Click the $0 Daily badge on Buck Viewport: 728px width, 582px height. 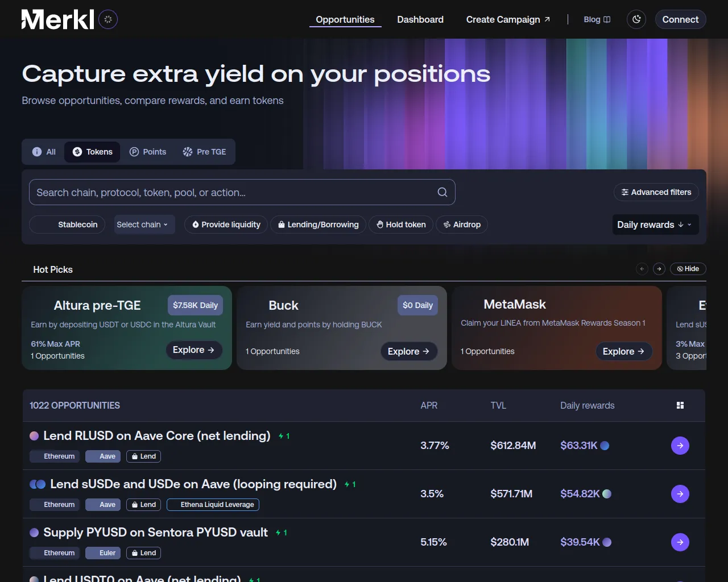417,305
